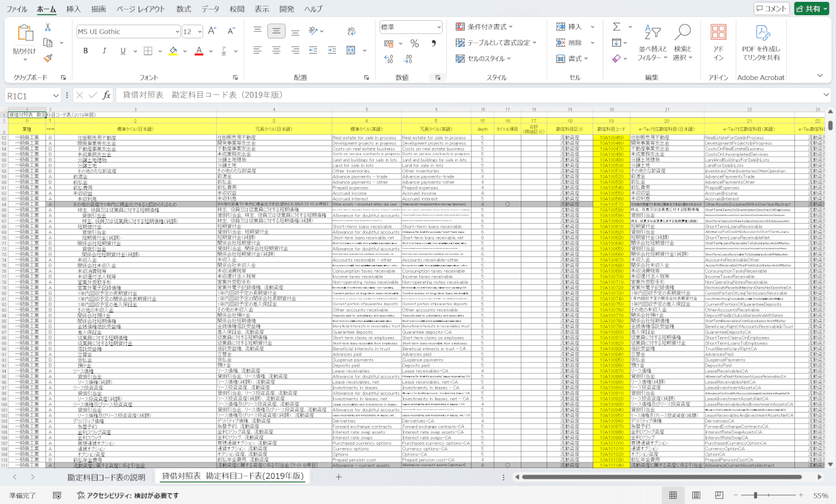Image resolution: width=836 pixels, height=504 pixels.
Task: Switch to the 挿入 ribbon tab
Action: pyautogui.click(x=73, y=9)
